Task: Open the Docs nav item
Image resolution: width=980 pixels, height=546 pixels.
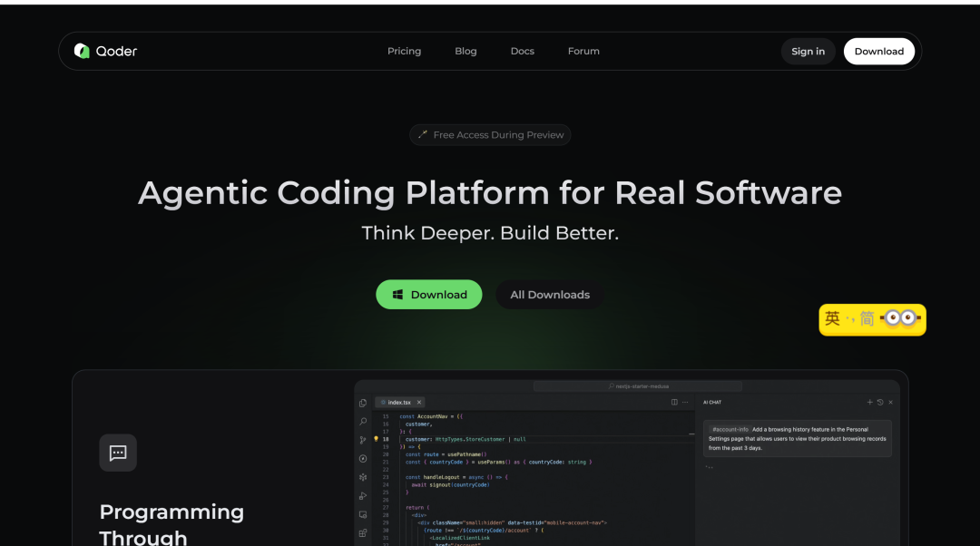Action: click(523, 51)
